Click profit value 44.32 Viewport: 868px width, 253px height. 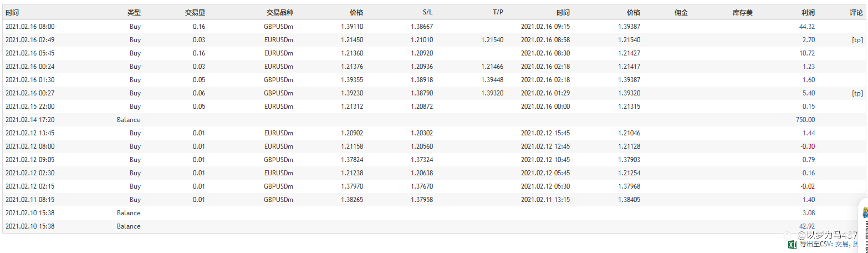807,27
